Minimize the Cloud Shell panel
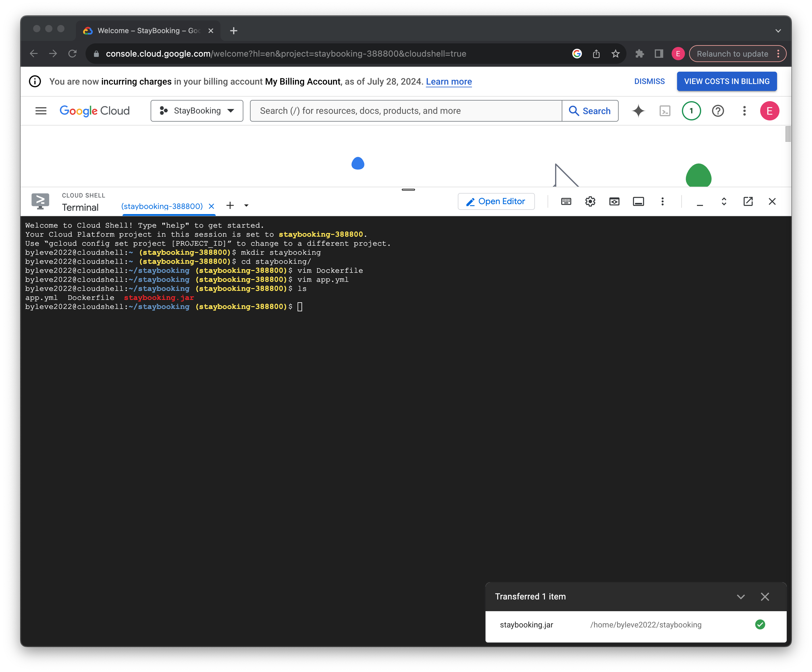The height and width of the screenshot is (672, 812). click(700, 201)
